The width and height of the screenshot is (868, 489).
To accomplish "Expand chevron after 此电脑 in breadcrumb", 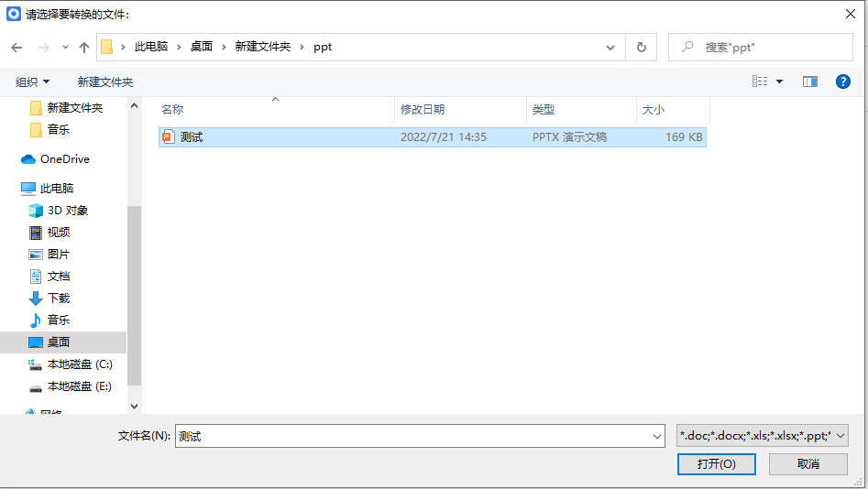I will tap(179, 48).
